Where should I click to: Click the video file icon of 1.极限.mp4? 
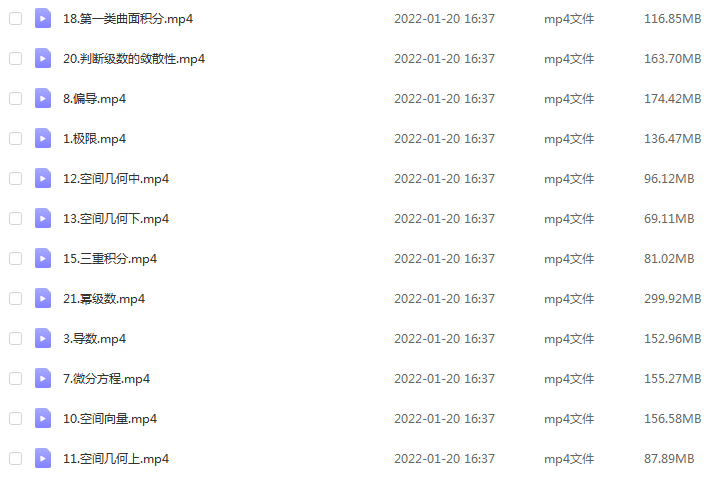point(43,139)
